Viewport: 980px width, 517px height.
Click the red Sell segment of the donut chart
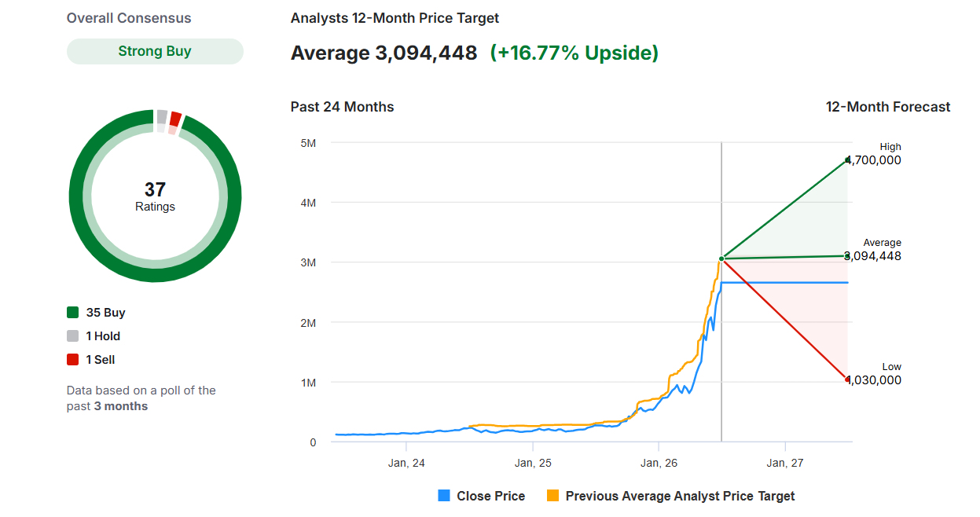(x=175, y=119)
